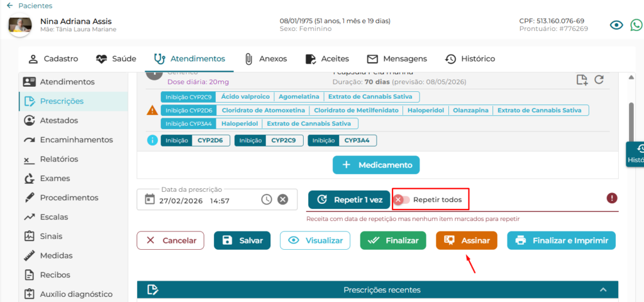Click the patient's photo thumbnail
644x302 pixels.
tap(20, 25)
